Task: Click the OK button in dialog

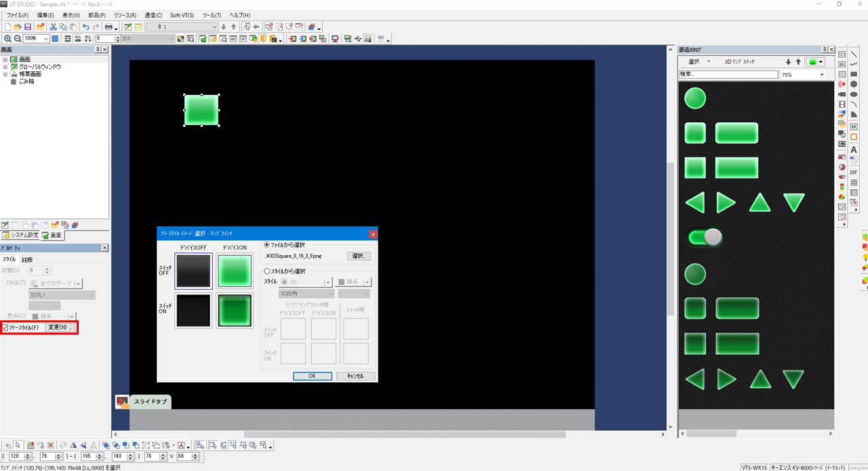Action: tap(312, 376)
